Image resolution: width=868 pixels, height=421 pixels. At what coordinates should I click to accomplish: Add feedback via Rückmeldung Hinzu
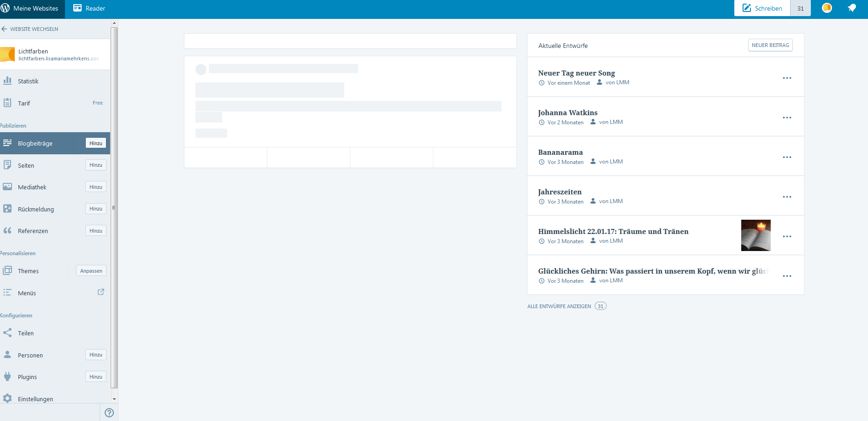pos(96,209)
